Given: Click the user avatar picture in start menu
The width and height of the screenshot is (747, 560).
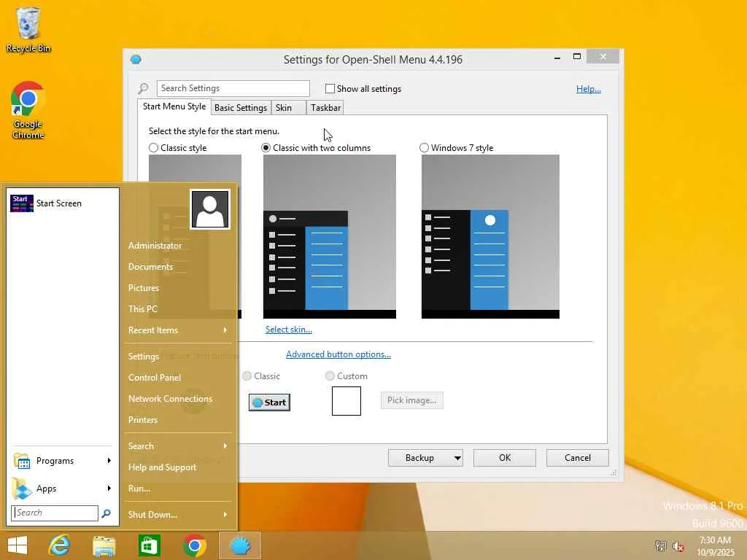Looking at the screenshot, I should tap(210, 209).
